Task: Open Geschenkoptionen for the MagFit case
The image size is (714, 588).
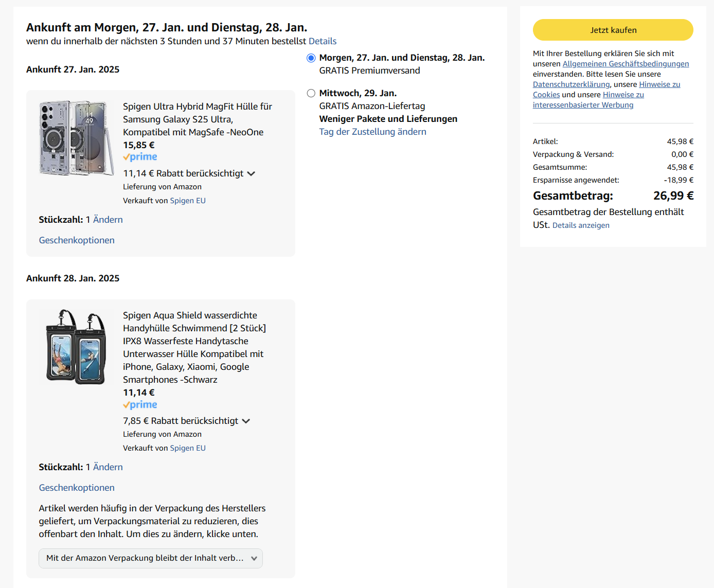Action: coord(77,240)
